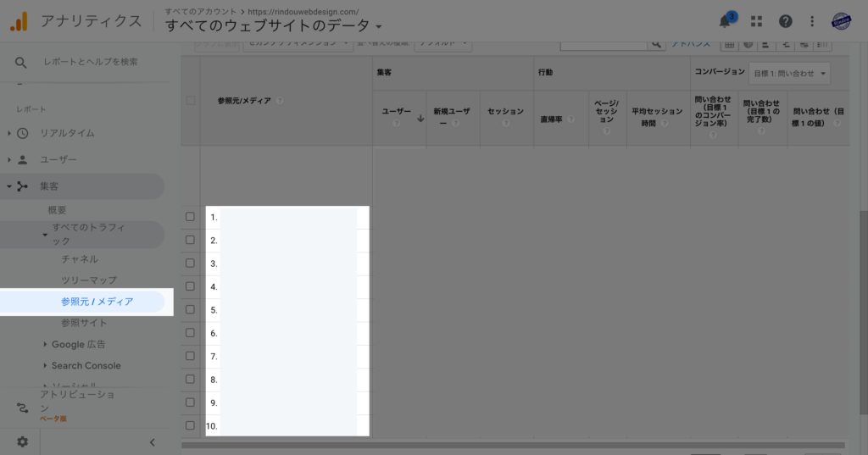Tick the checkbox for row 1
The height and width of the screenshot is (455, 868).
(x=190, y=216)
